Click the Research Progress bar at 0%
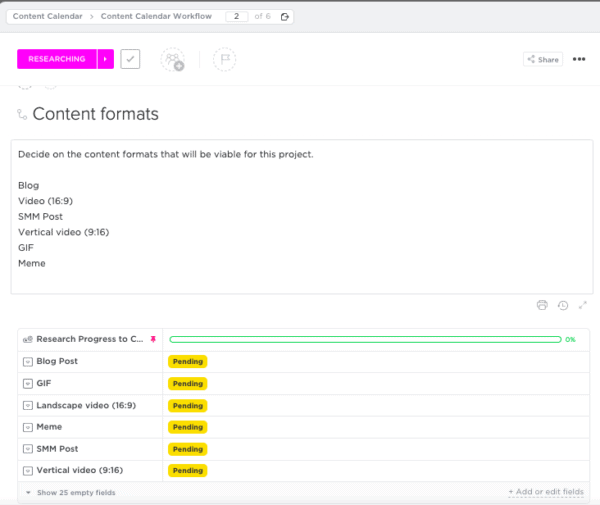Viewport: 600px width, 505px height. tap(365, 339)
